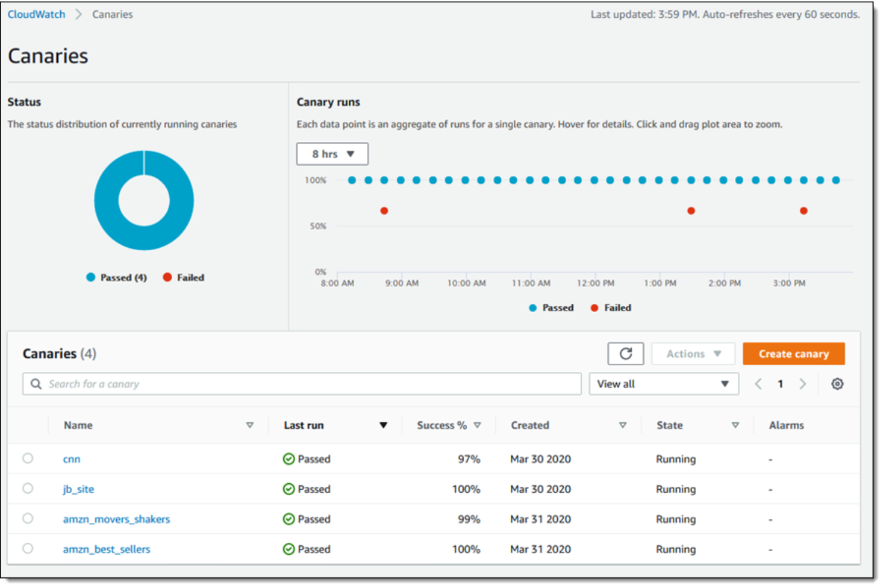
Task: Select the radio button for amzn_best_sellers
Action: pos(27,548)
